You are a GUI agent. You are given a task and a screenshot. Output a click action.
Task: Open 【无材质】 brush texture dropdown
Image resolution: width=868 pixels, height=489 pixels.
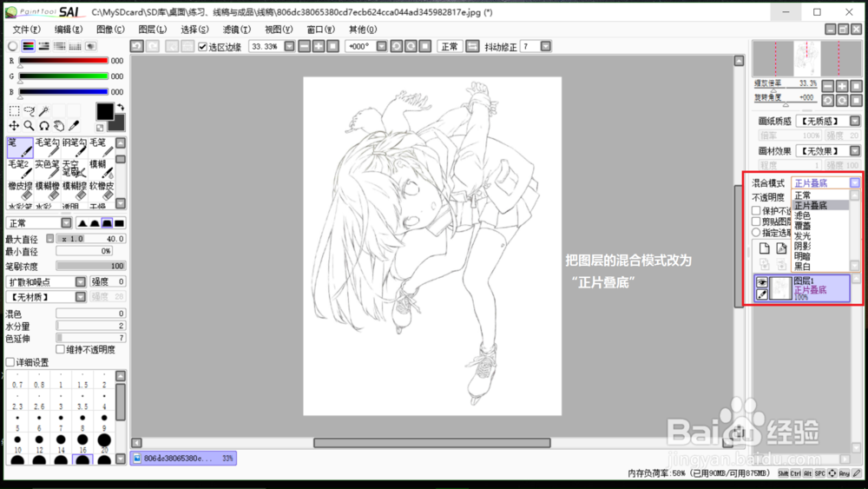[x=80, y=297]
